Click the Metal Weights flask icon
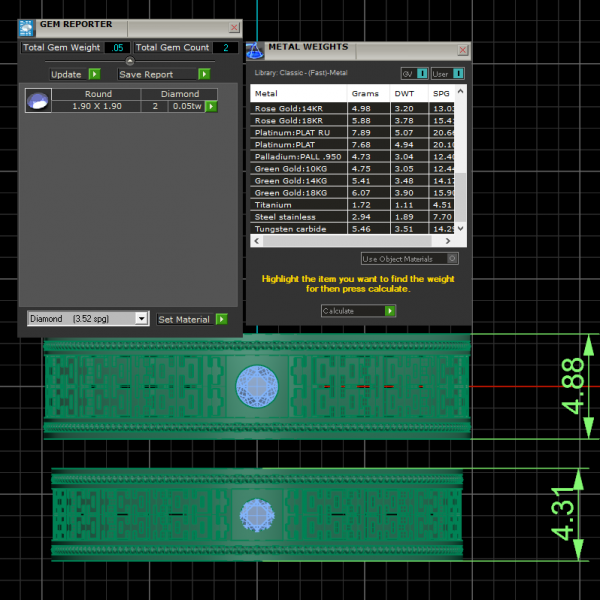 [255, 50]
